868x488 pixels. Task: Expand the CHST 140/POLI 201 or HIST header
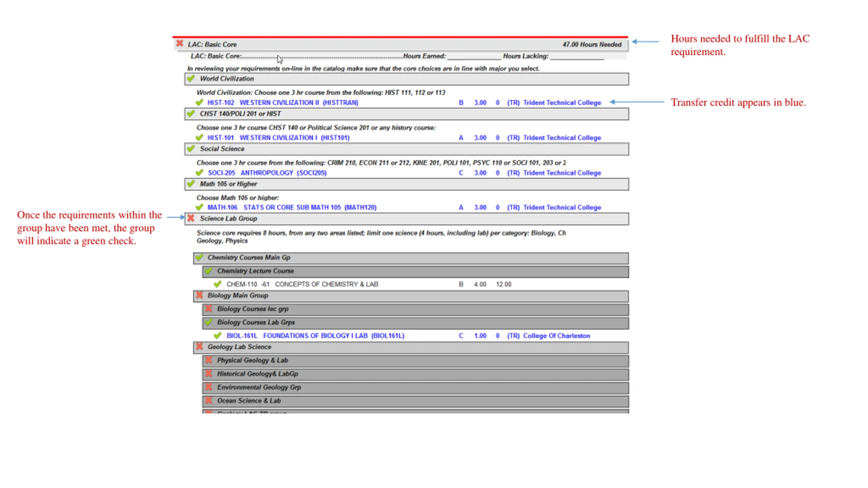tap(407, 114)
